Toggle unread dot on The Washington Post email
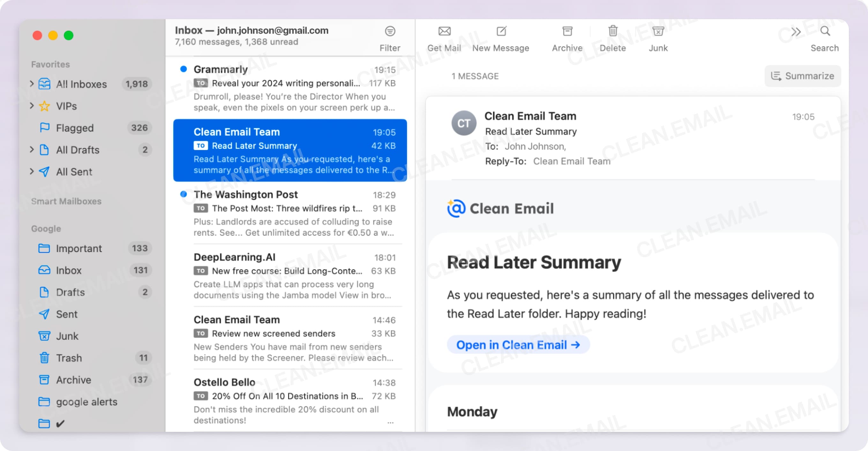The image size is (868, 451). tap(183, 194)
